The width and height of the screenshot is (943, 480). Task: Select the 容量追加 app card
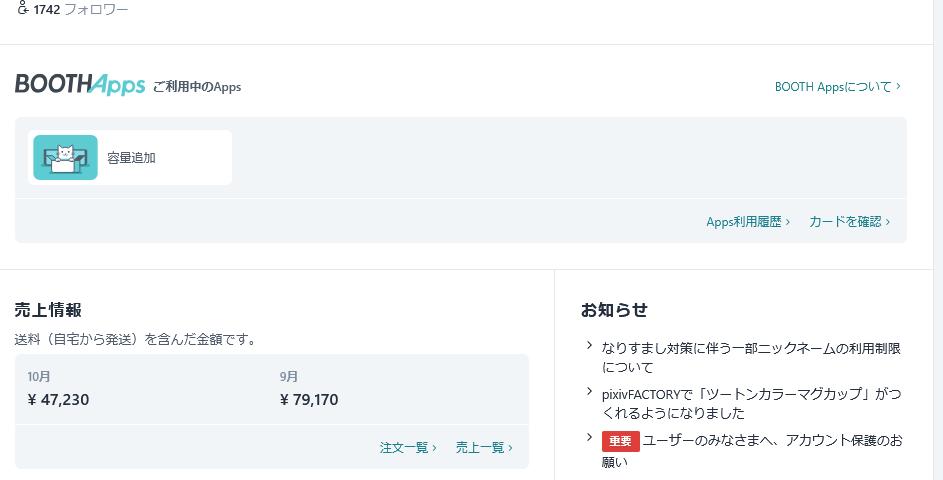click(131, 158)
